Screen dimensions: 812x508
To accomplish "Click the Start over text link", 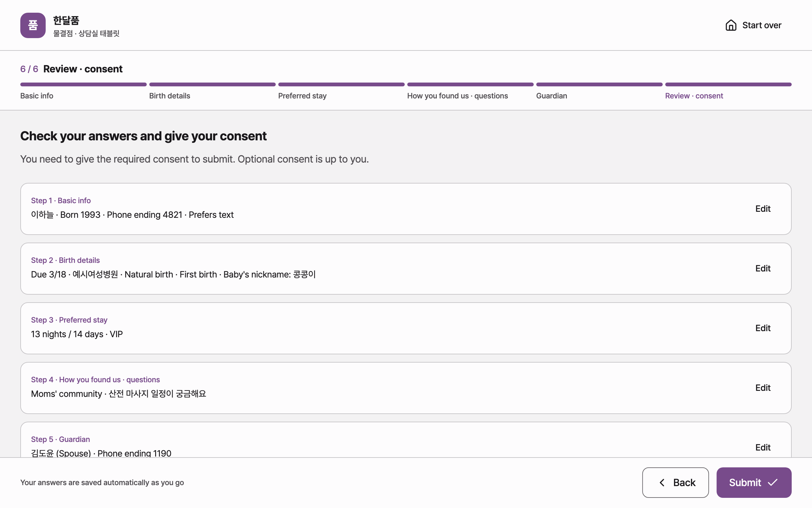I will coord(762,25).
